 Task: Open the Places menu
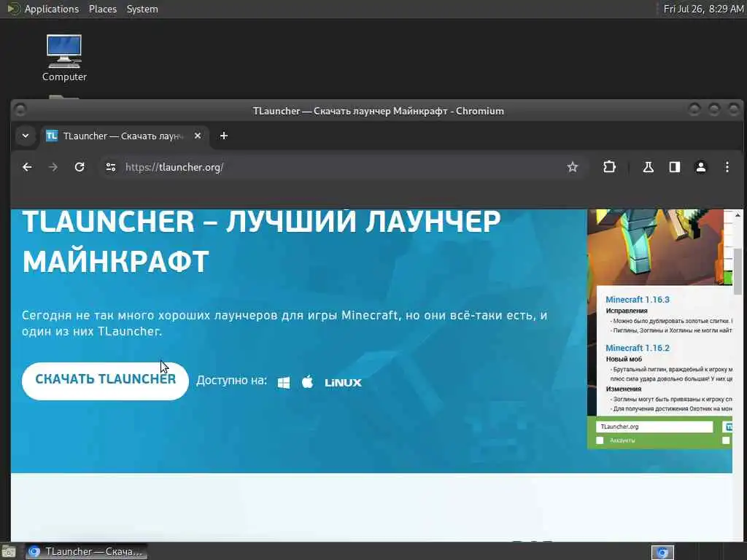click(x=103, y=9)
